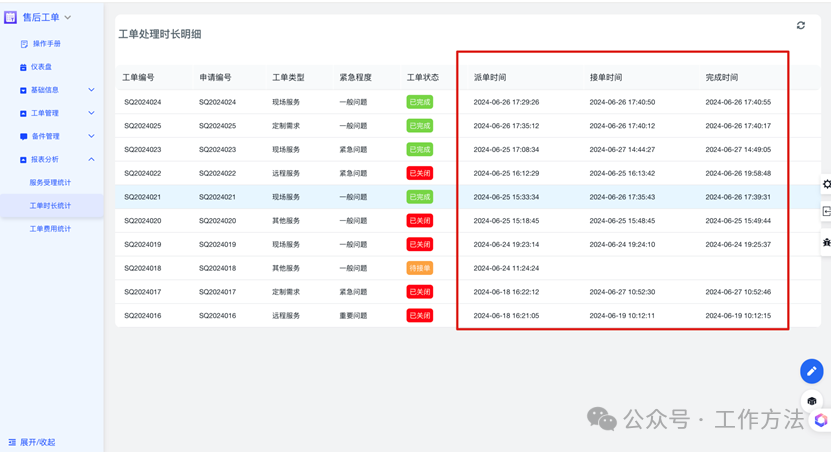The width and height of the screenshot is (831, 452).
Task: Select the 工单时长统计 menu item
Action: tap(50, 205)
